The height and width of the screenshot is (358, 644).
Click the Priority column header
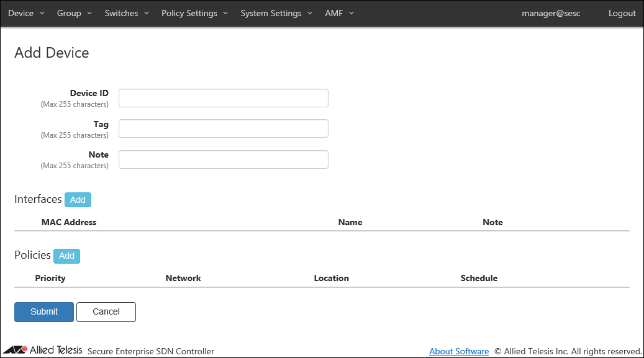tap(50, 278)
